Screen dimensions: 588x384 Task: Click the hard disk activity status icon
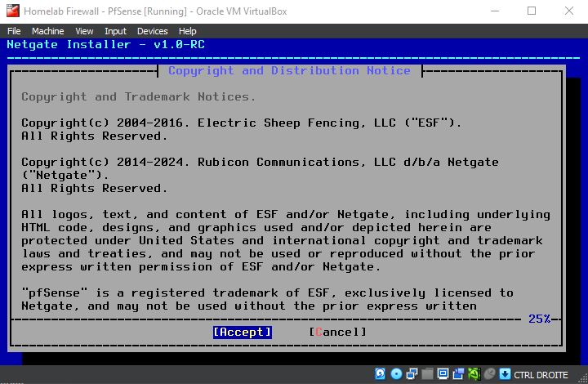[380, 374]
